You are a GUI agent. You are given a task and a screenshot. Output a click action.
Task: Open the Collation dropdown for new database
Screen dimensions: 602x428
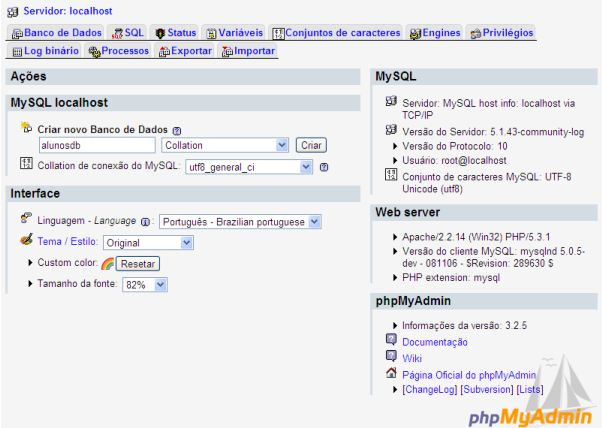coord(225,145)
